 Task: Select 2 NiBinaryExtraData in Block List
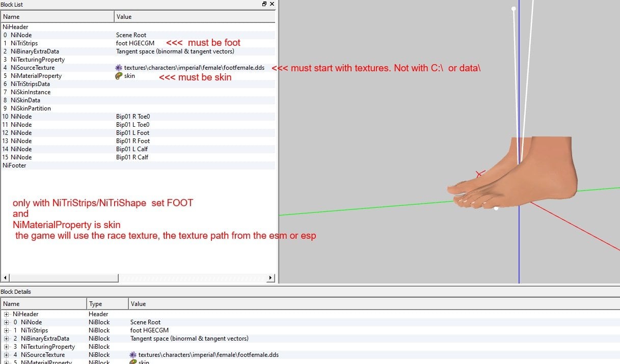pyautogui.click(x=138, y=51)
